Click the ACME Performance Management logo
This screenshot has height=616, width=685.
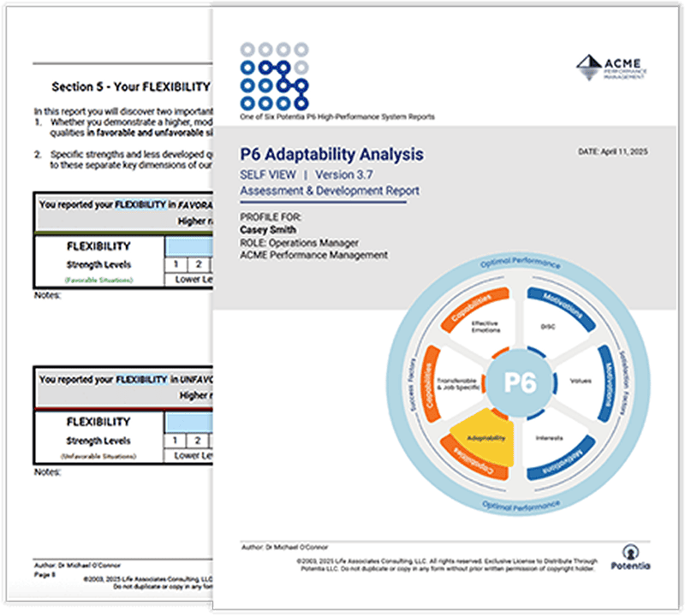[x=611, y=68]
